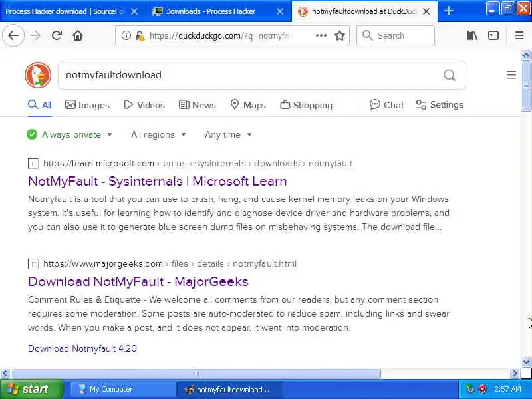532x399 pixels.
Task: Click the vertical scrollbar down arrow
Action: (x=526, y=362)
